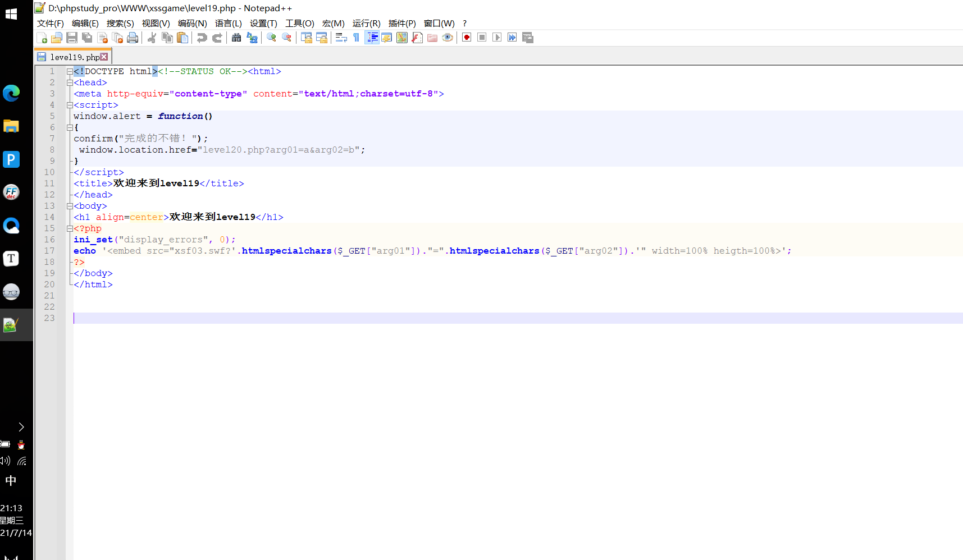Place cursor on empty line 23
Viewport: 963px width, 560px height.
coord(518,318)
